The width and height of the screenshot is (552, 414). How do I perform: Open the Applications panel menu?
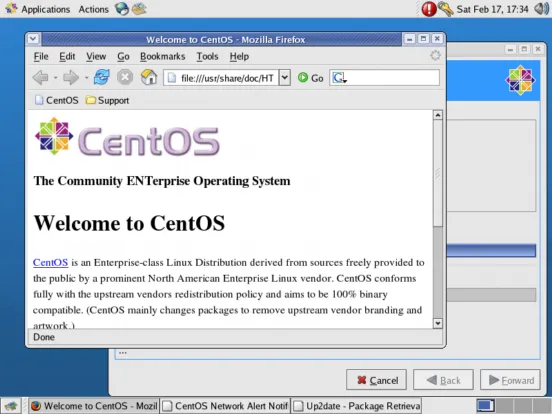coord(45,9)
